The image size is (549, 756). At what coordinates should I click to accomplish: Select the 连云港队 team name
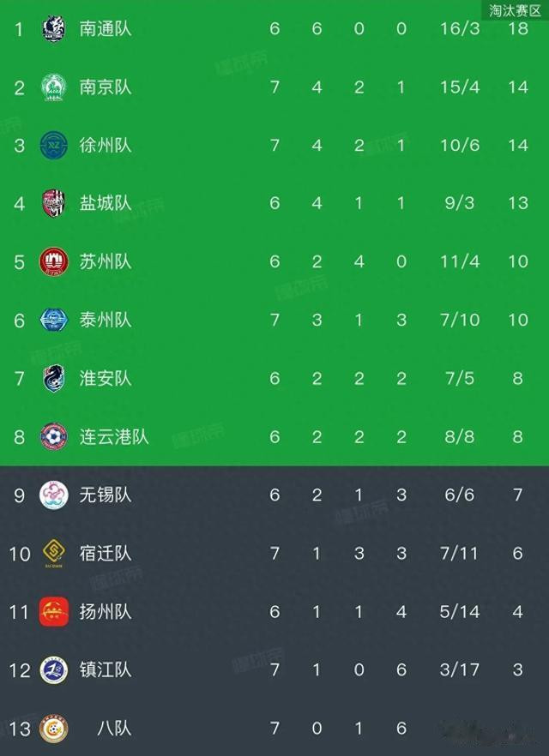[x=114, y=437]
